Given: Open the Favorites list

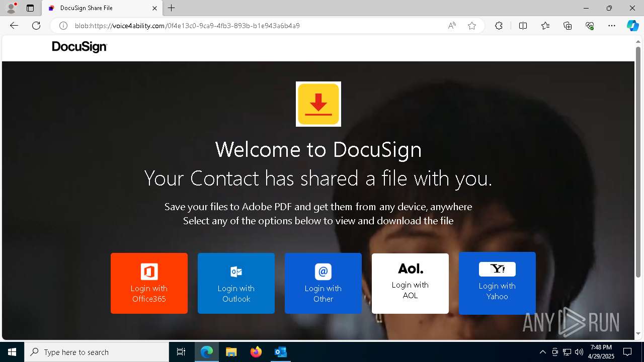Looking at the screenshot, I should [545, 26].
